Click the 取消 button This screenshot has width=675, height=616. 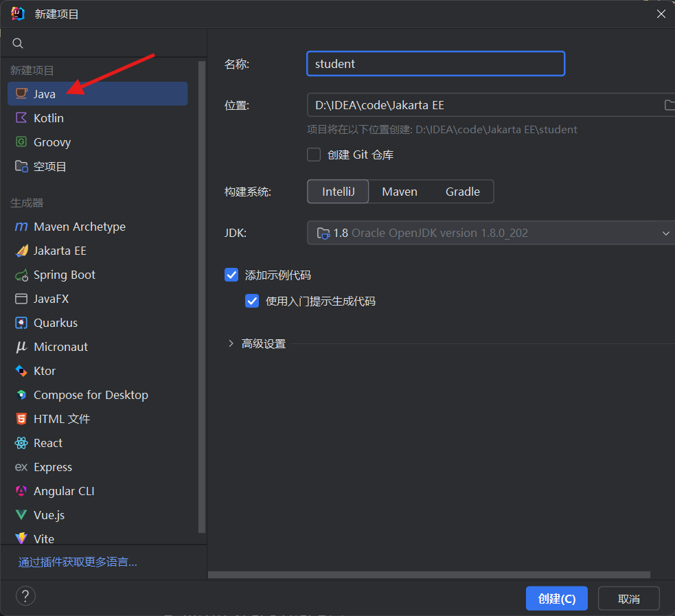click(628, 598)
